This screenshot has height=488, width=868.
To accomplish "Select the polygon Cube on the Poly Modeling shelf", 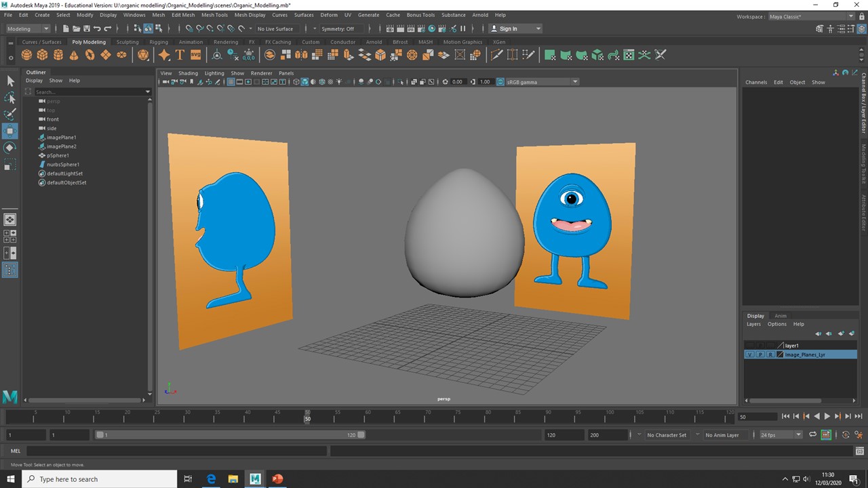I will click(41, 55).
